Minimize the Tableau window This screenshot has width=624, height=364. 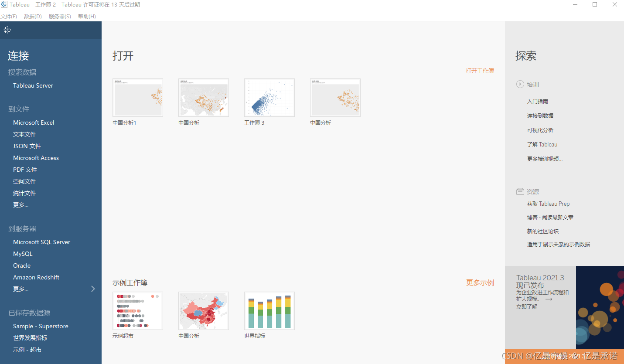click(575, 4)
